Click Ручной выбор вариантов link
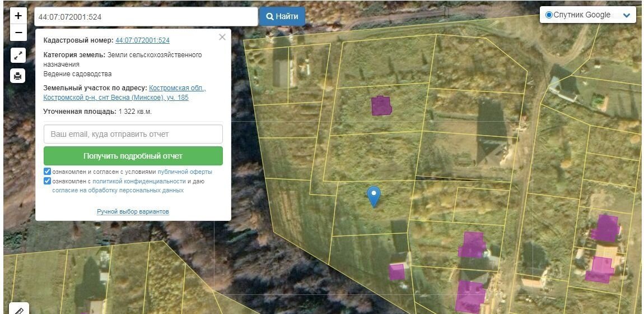 133,211
